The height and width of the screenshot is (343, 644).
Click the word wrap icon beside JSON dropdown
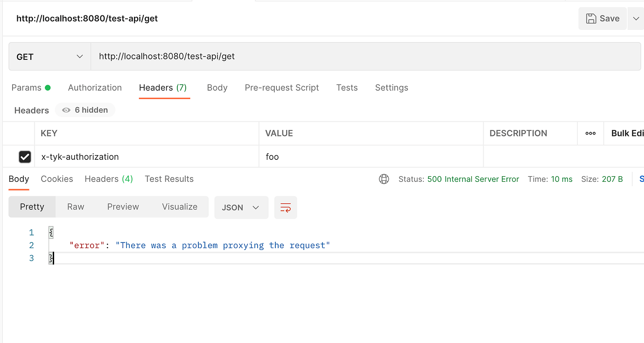click(x=286, y=207)
